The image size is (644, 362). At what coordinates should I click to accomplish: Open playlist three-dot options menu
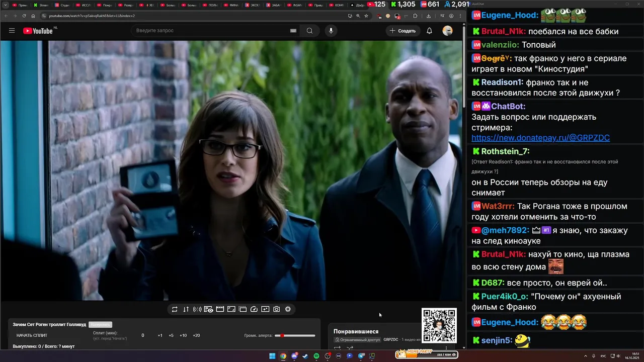[x=446, y=347]
